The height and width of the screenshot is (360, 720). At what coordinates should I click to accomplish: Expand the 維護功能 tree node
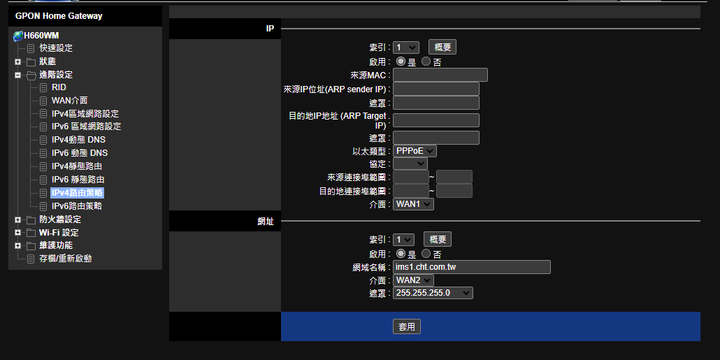point(18,246)
